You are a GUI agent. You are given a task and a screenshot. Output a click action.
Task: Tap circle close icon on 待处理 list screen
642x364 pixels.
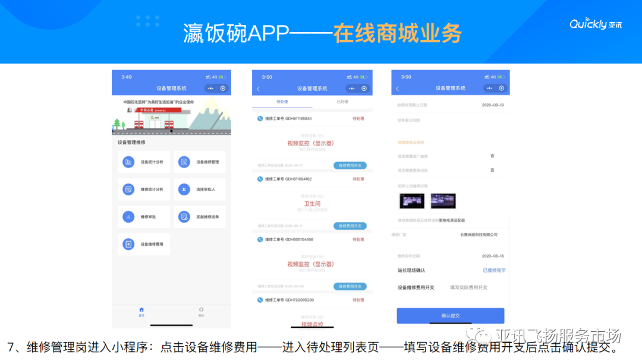point(364,88)
